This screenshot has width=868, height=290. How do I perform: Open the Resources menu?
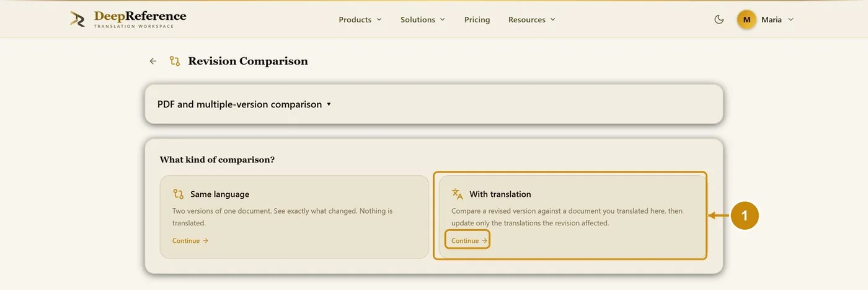tap(532, 19)
